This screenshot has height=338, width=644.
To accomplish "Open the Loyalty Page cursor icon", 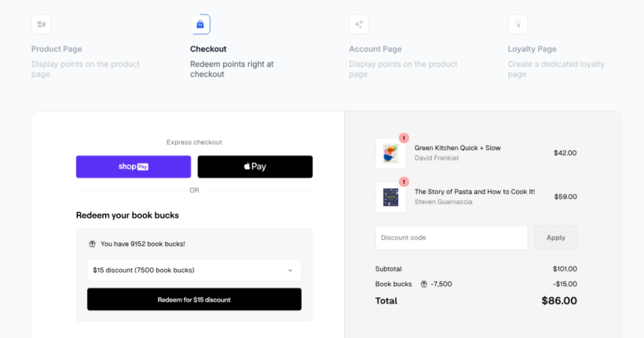I will coord(518,25).
